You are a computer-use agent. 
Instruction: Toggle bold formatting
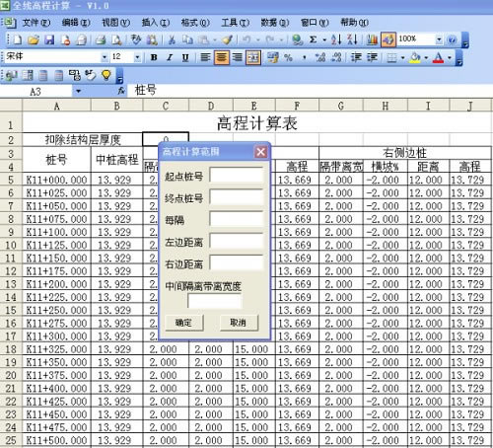coord(154,57)
